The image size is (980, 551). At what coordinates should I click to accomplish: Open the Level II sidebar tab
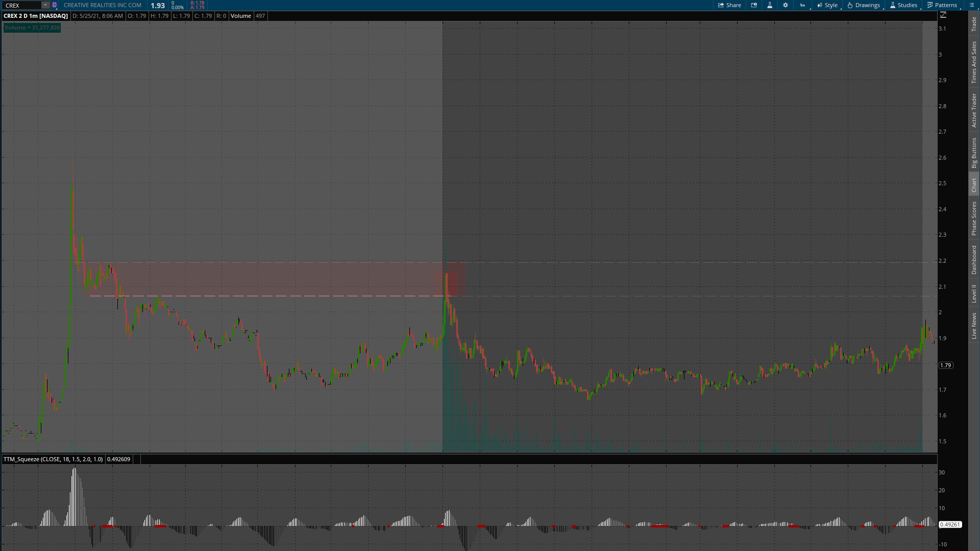click(974, 293)
